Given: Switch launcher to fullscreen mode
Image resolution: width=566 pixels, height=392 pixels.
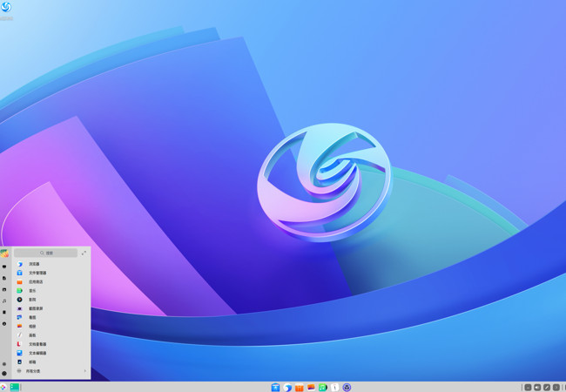Looking at the screenshot, I should point(84,253).
